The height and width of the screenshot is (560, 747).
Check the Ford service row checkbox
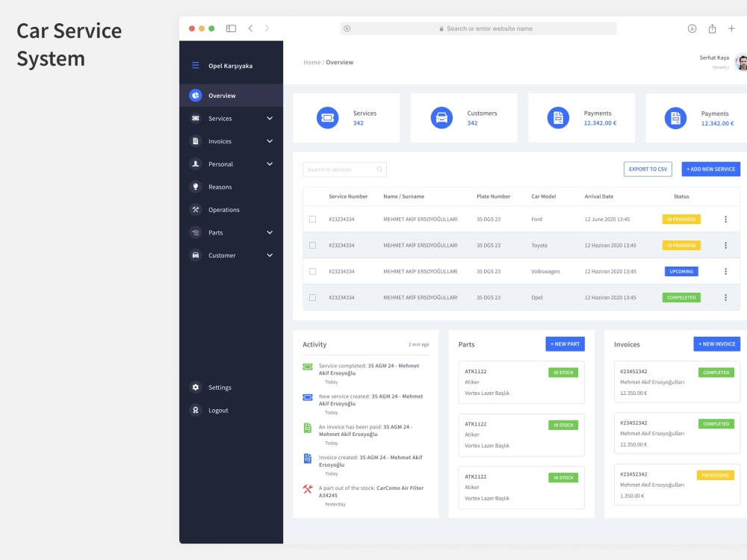click(312, 220)
